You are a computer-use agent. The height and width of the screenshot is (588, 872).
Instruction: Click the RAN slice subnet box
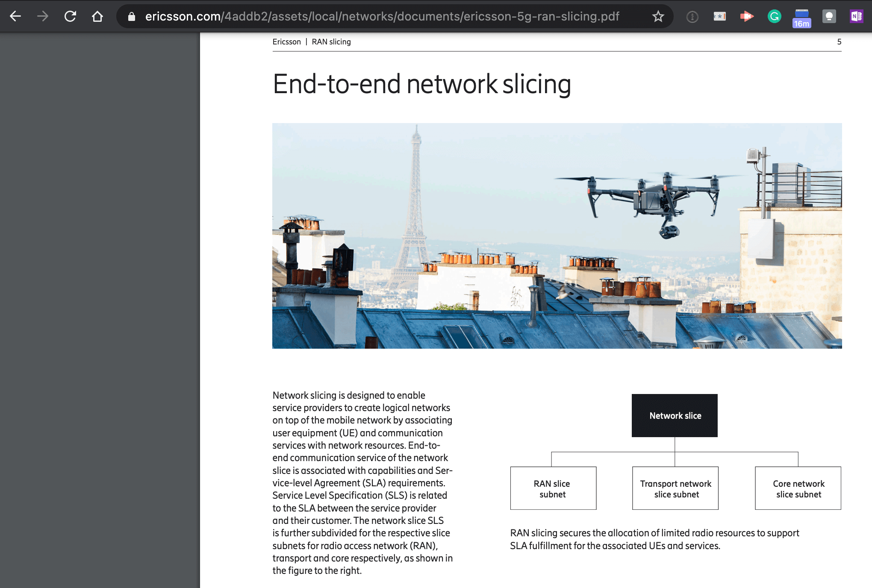point(553,488)
